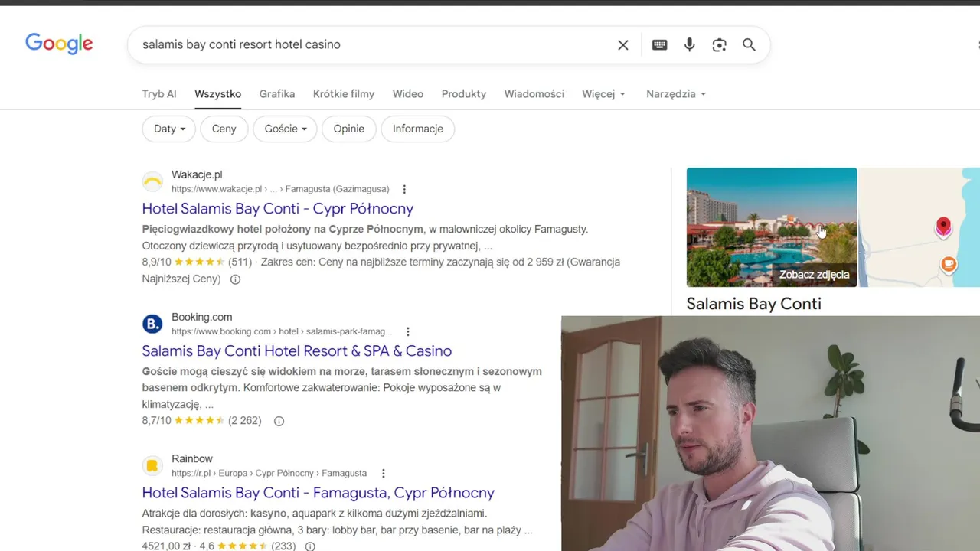Image resolution: width=980 pixels, height=551 pixels.
Task: Open three-dot menu for Rainbow result
Action: (384, 473)
